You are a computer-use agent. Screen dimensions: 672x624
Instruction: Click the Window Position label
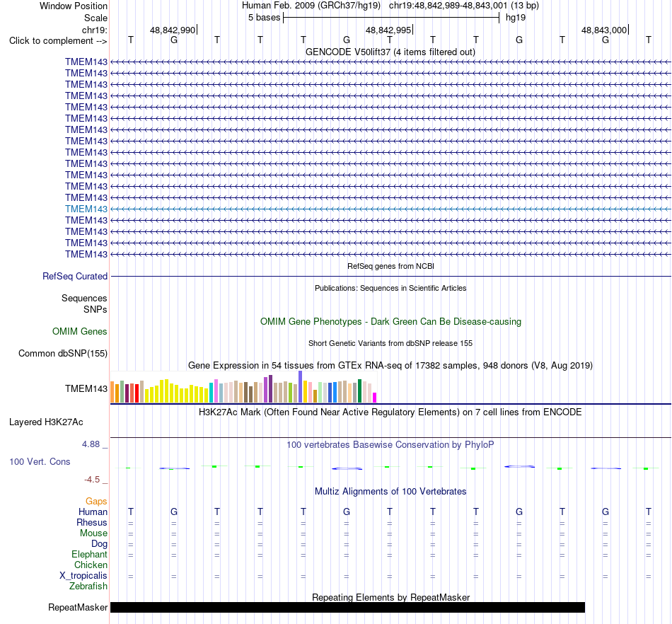74,6
